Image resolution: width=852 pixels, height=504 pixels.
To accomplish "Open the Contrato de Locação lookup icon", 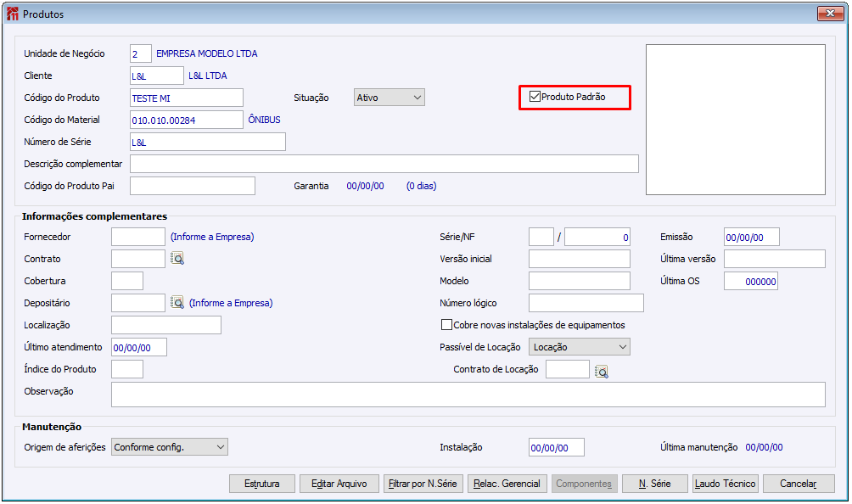I will coord(602,371).
